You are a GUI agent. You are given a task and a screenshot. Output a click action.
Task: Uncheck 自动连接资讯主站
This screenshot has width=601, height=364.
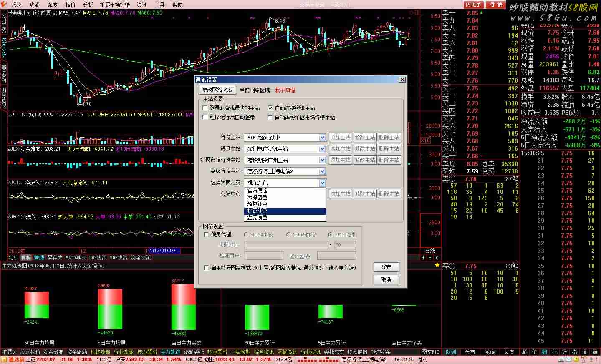point(270,108)
